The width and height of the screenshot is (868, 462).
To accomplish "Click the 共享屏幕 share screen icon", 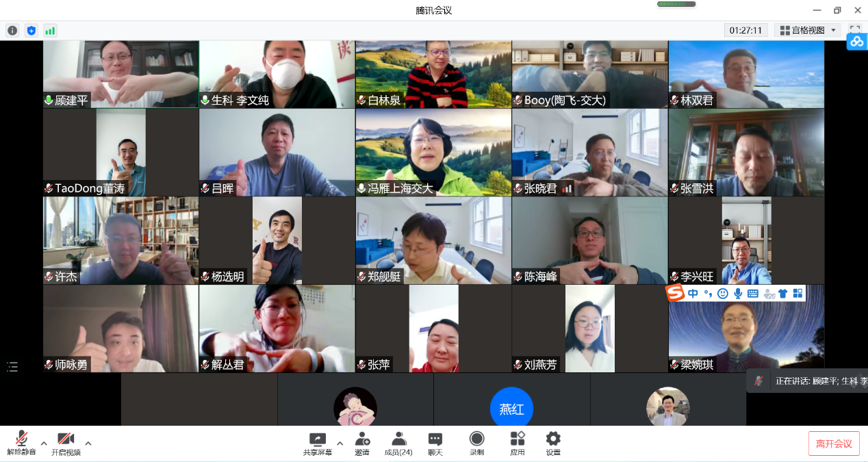I will tap(318, 439).
